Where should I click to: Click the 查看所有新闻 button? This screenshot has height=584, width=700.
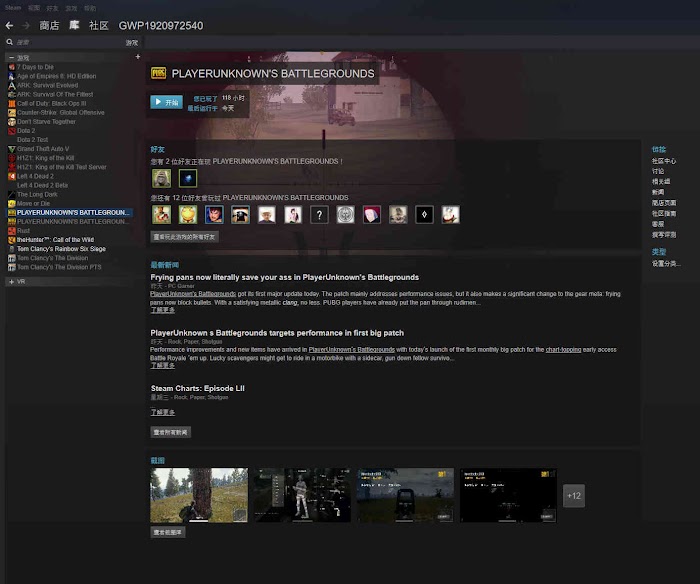click(171, 432)
